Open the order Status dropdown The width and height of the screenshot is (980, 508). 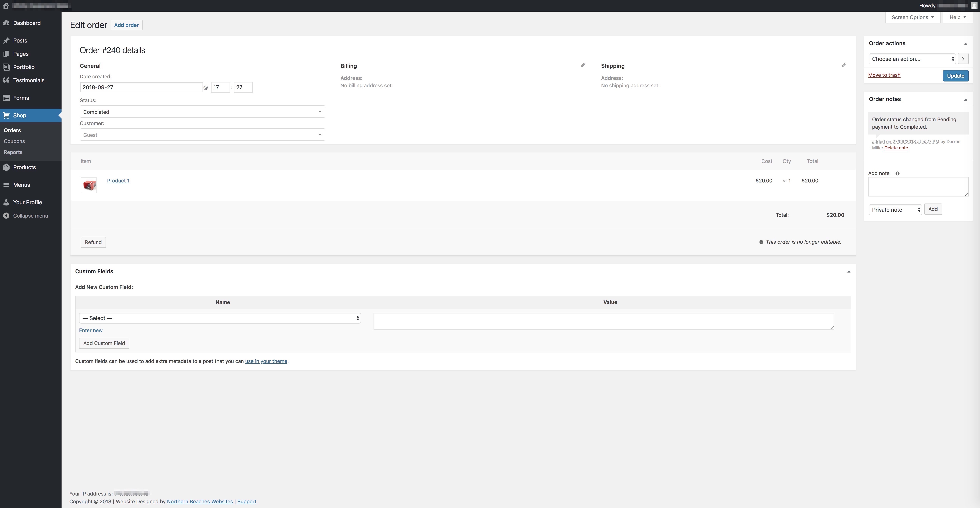click(202, 112)
